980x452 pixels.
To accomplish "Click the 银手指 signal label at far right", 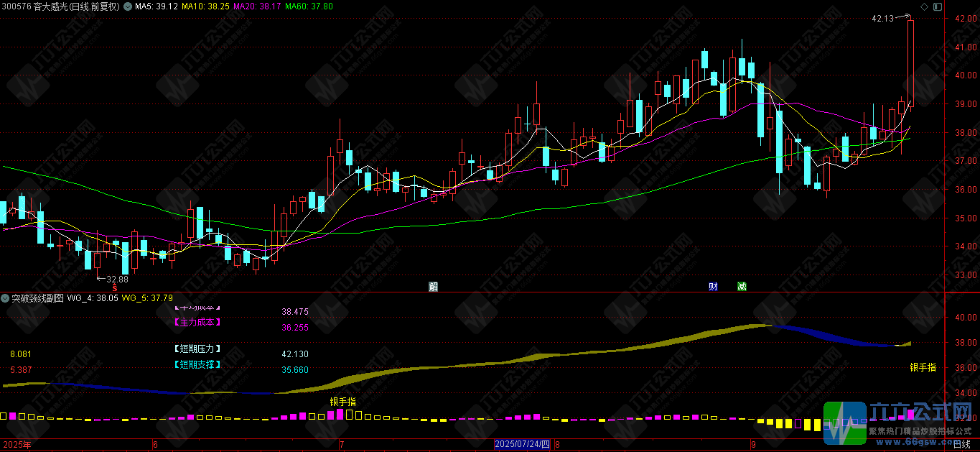I will coord(923,367).
